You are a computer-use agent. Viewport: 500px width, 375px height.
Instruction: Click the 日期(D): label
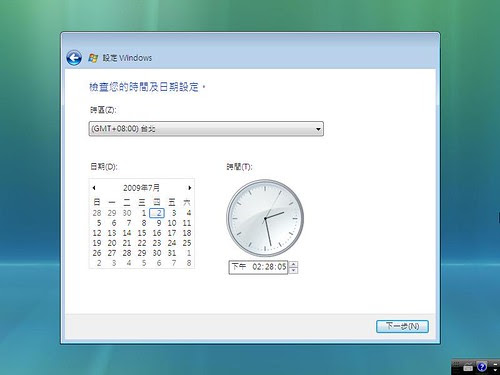point(104,166)
